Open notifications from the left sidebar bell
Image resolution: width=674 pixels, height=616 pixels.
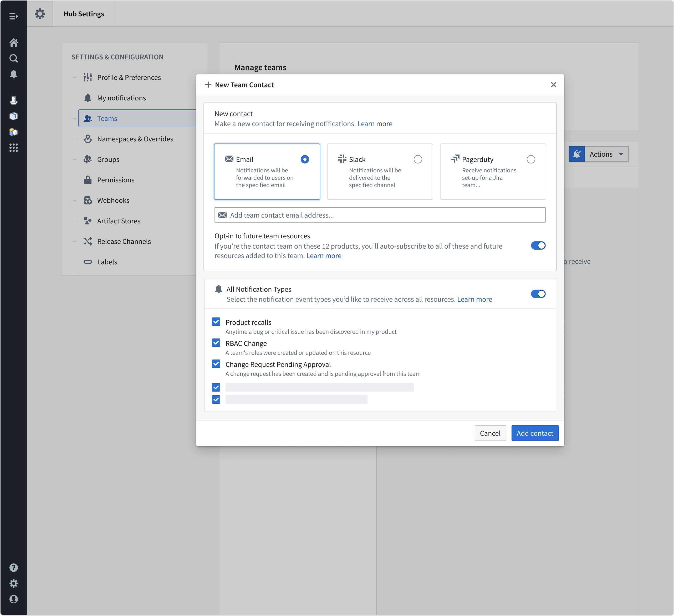[x=14, y=74]
